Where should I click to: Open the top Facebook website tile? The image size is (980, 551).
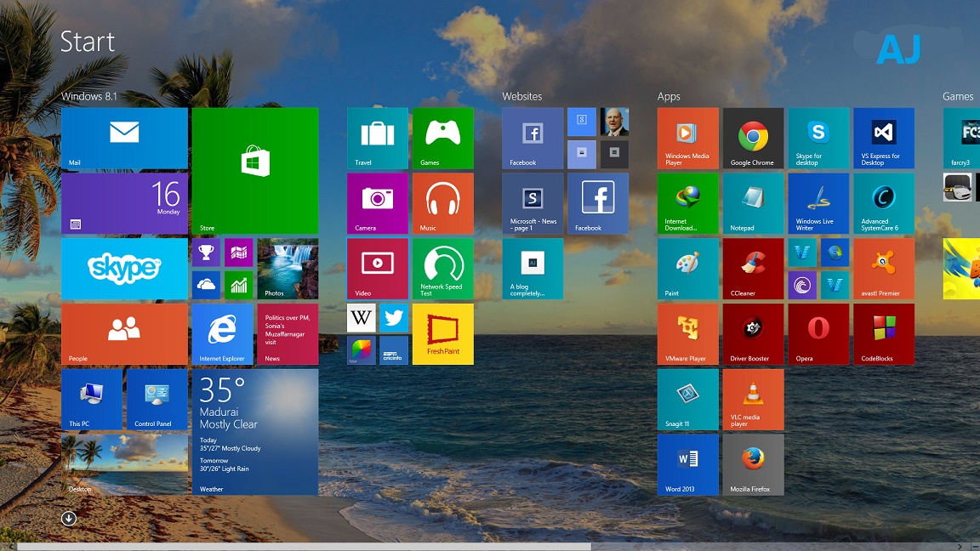(x=533, y=138)
